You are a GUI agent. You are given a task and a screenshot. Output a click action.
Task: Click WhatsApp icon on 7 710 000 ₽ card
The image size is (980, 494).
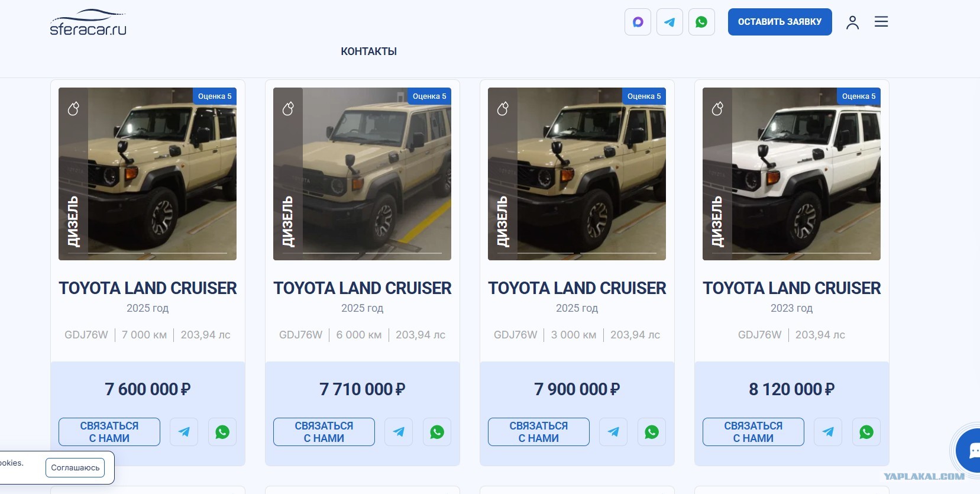click(437, 432)
